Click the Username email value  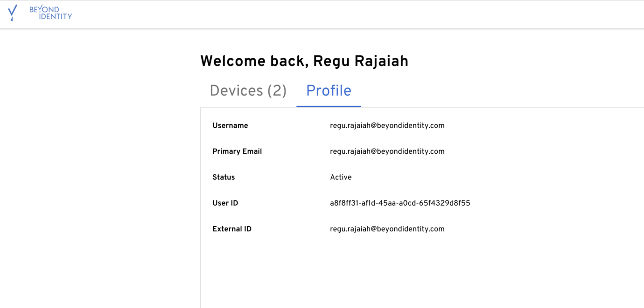point(387,126)
